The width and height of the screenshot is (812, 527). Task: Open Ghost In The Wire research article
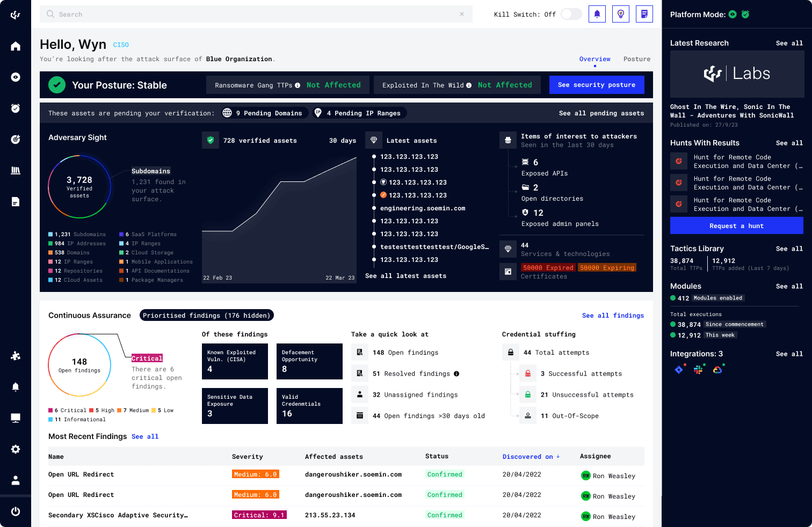point(732,111)
